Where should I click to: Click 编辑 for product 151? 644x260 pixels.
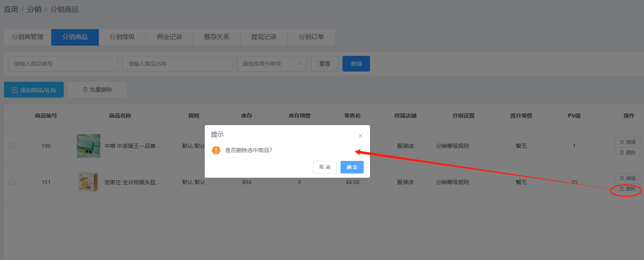click(627, 178)
